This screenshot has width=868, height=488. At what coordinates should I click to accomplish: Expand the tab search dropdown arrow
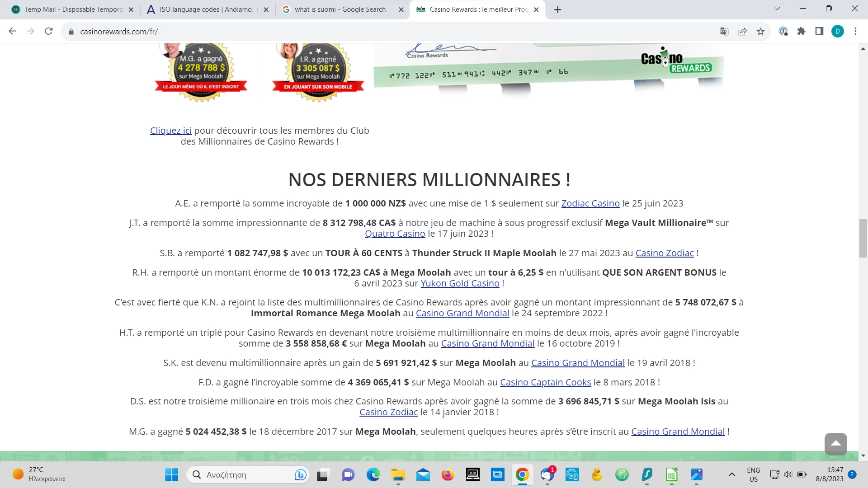pos(777,9)
